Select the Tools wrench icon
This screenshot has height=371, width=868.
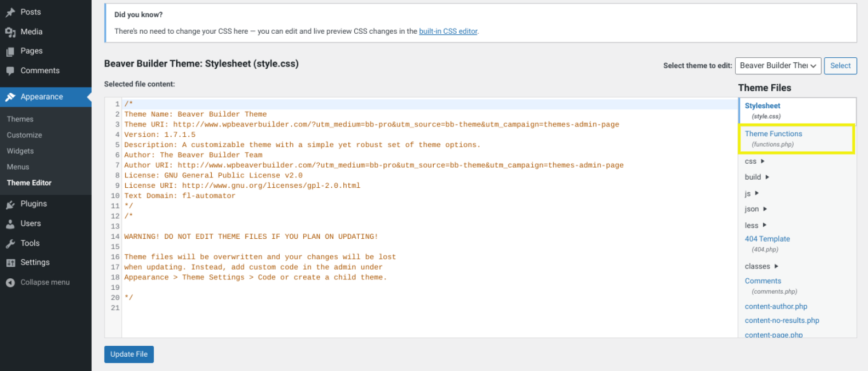pyautogui.click(x=11, y=243)
